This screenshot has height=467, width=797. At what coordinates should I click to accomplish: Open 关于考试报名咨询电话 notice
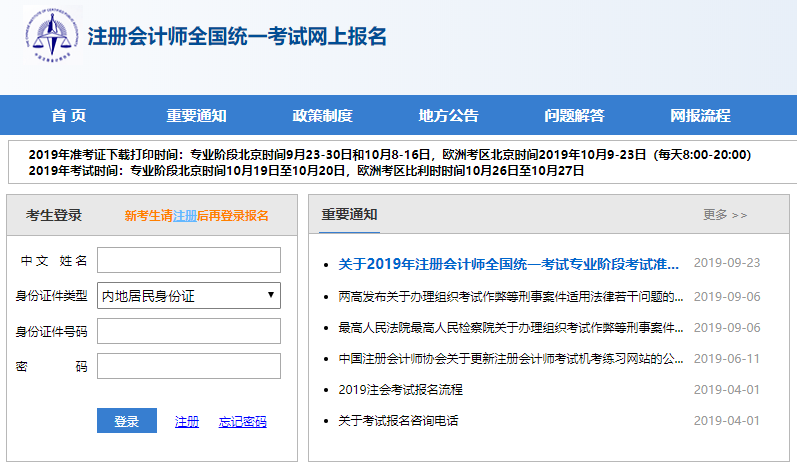point(398,421)
